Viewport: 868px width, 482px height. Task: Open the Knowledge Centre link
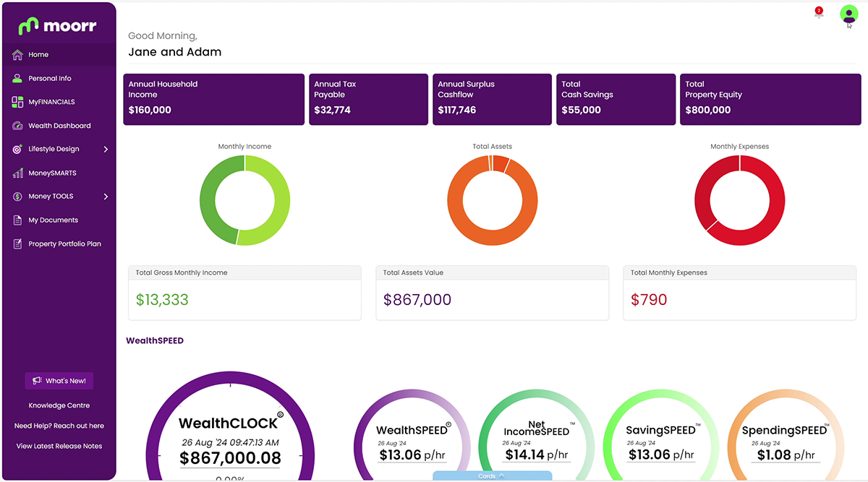[x=59, y=405]
